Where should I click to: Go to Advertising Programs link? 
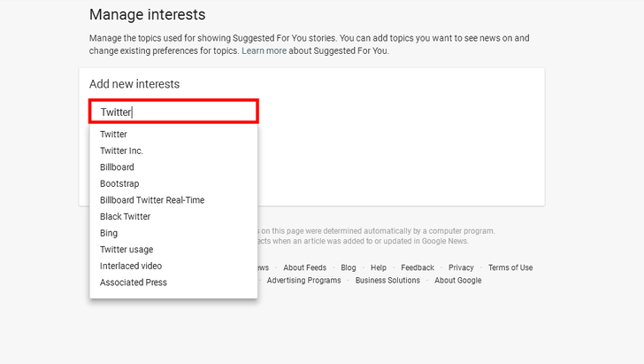[x=304, y=280]
